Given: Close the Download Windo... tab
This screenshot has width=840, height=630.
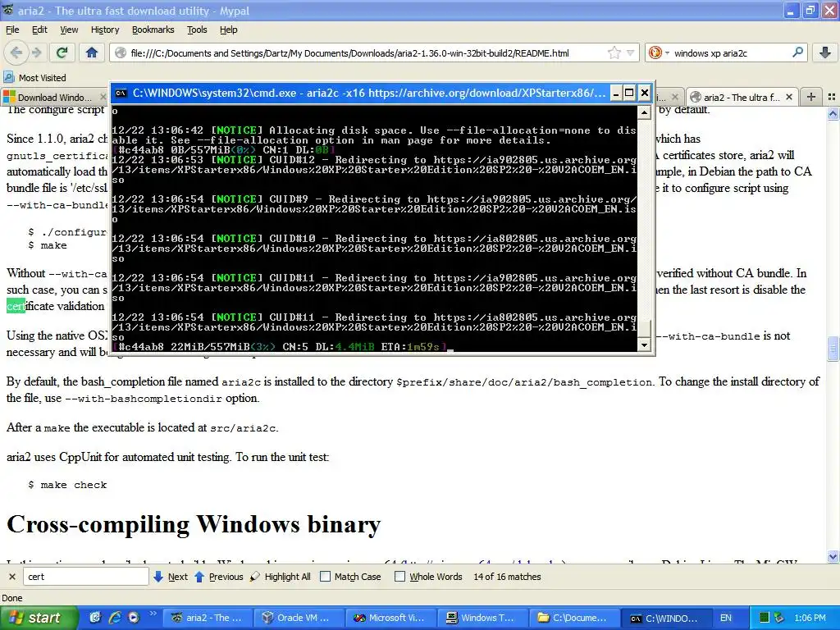Looking at the screenshot, I should point(103,97).
